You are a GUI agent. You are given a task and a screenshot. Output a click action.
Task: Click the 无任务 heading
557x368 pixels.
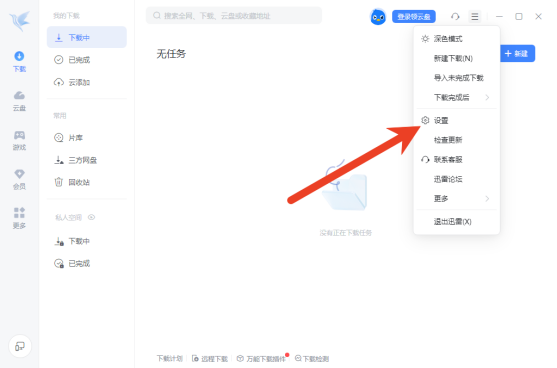pos(171,54)
